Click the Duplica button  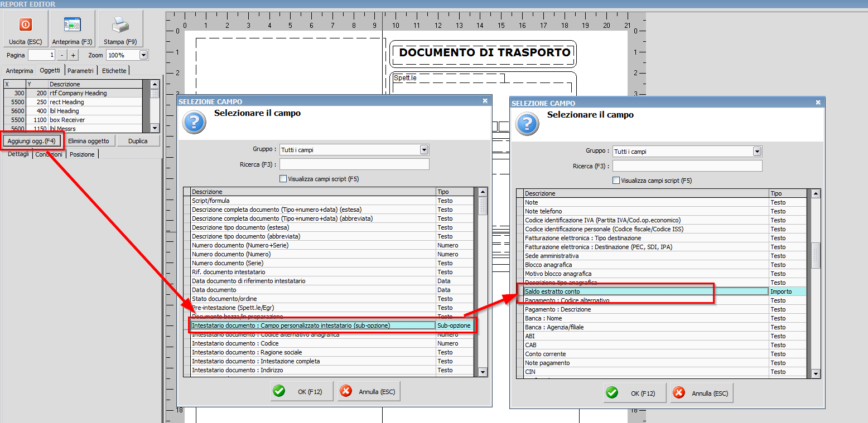pyautogui.click(x=138, y=141)
